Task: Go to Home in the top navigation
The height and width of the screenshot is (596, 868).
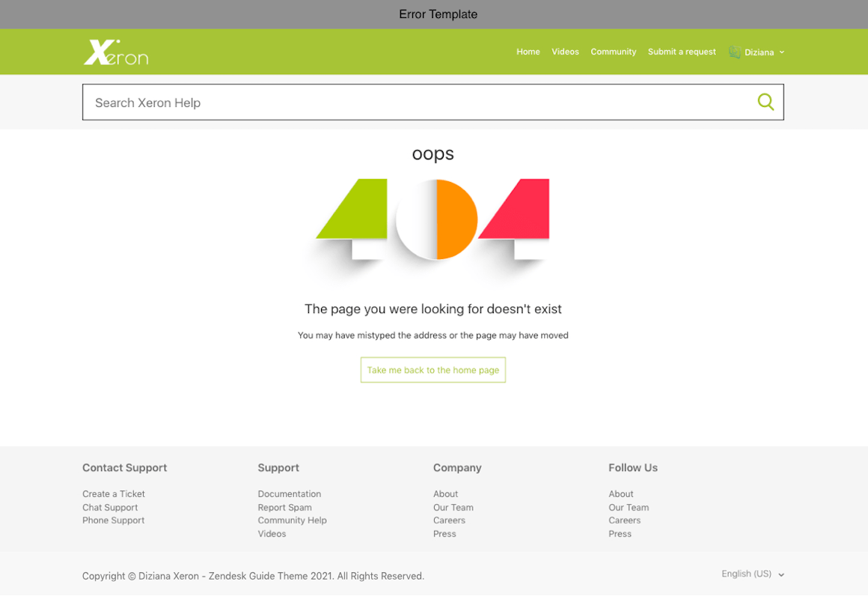Action: (x=528, y=52)
